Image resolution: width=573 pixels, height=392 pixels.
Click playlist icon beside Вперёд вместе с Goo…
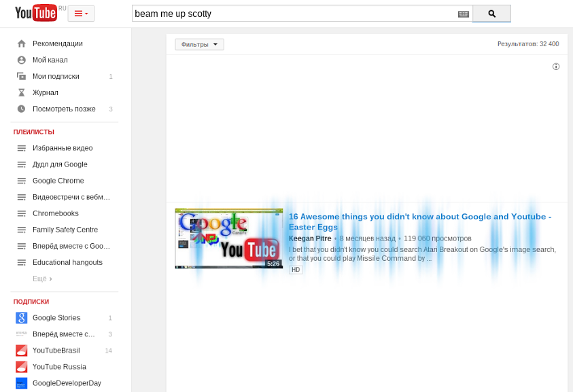tap(22, 246)
